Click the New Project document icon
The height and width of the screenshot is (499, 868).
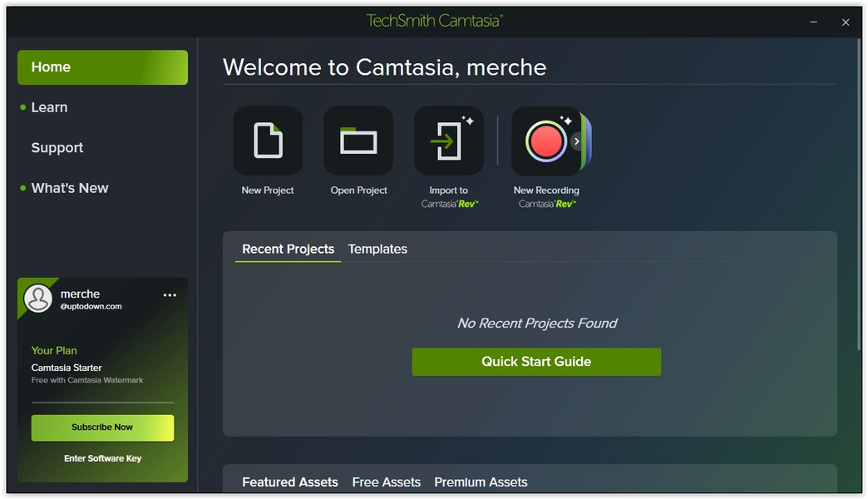click(x=268, y=141)
